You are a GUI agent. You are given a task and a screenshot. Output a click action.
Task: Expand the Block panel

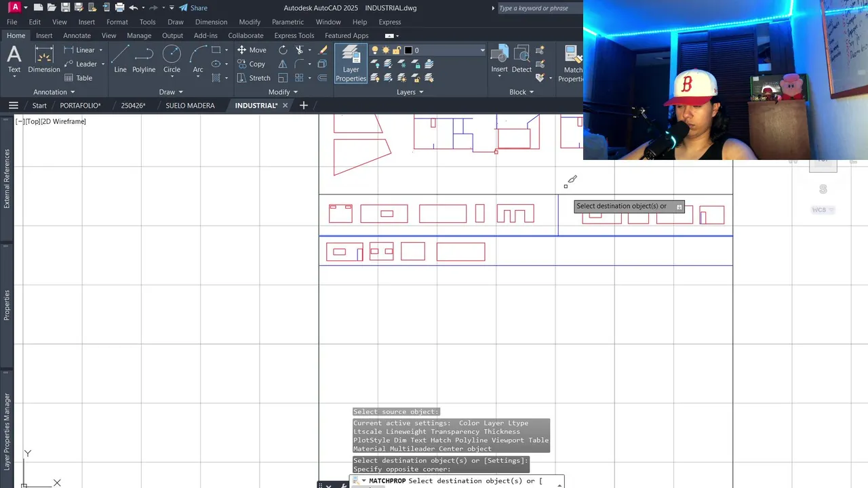pyautogui.click(x=521, y=92)
